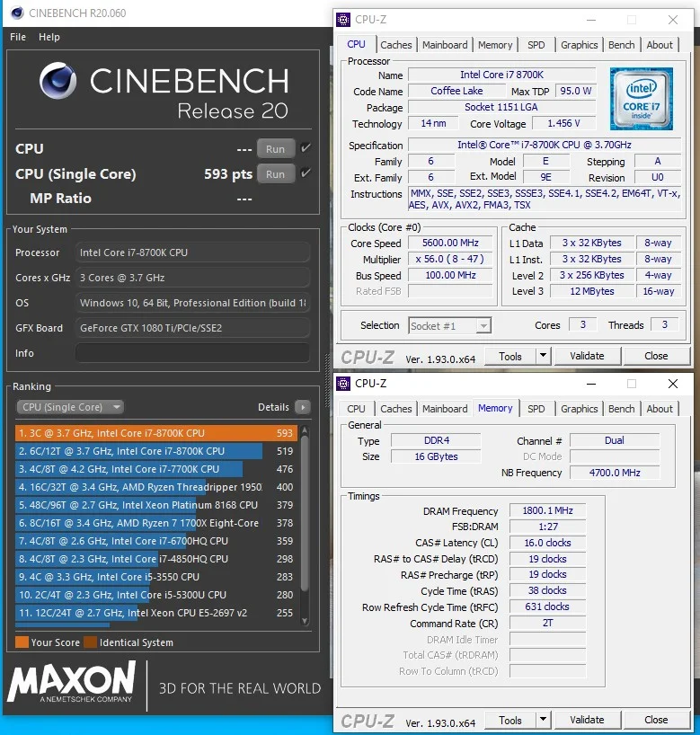Select ranking row 6 AMD Ryzen 7 1700X
The width and height of the screenshot is (700, 735).
pos(156,523)
